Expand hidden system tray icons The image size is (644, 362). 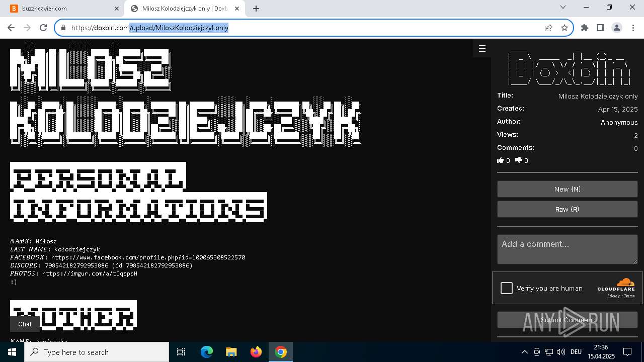click(x=524, y=352)
